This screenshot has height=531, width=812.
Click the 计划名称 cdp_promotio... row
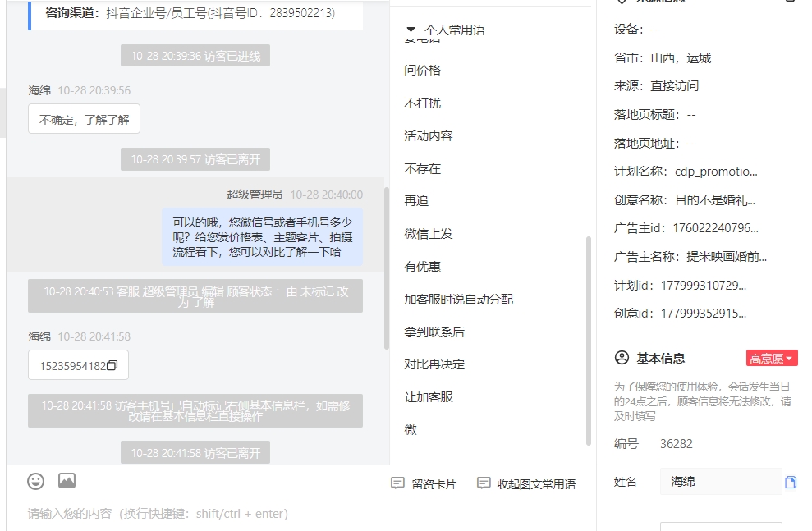(686, 172)
